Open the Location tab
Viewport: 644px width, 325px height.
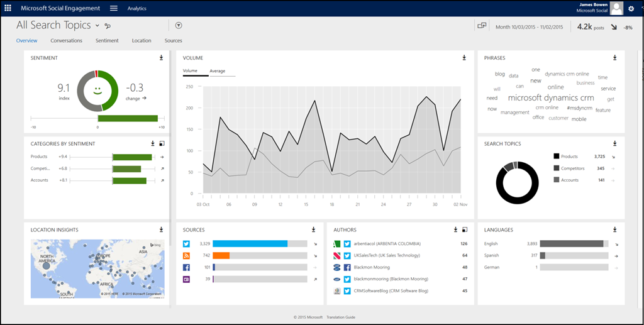(142, 41)
